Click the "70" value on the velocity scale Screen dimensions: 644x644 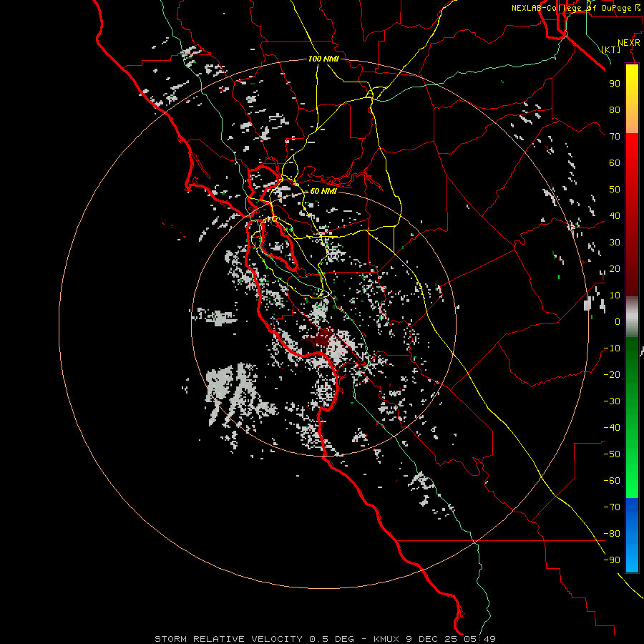(615, 137)
